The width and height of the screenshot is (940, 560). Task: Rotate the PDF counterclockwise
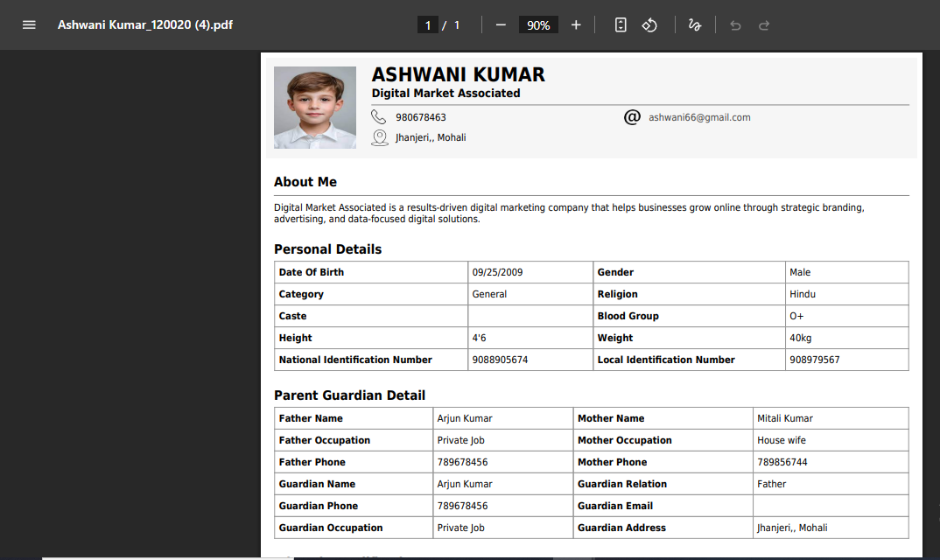649,24
